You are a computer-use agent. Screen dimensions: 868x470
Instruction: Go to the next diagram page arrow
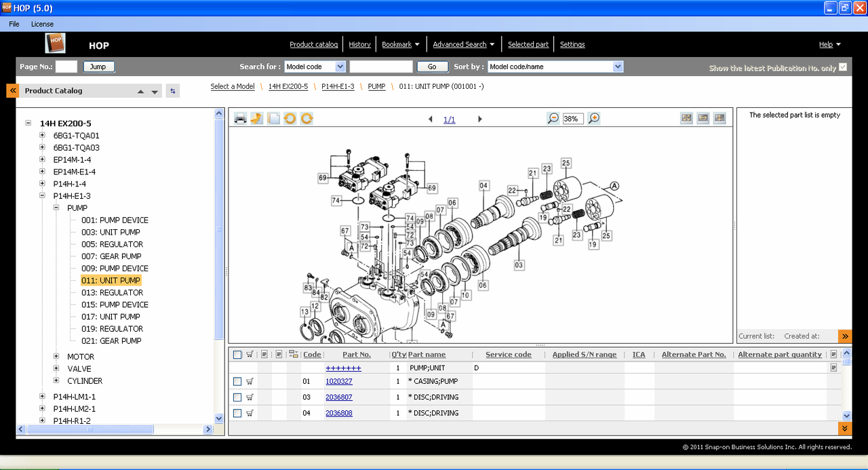[x=480, y=119]
